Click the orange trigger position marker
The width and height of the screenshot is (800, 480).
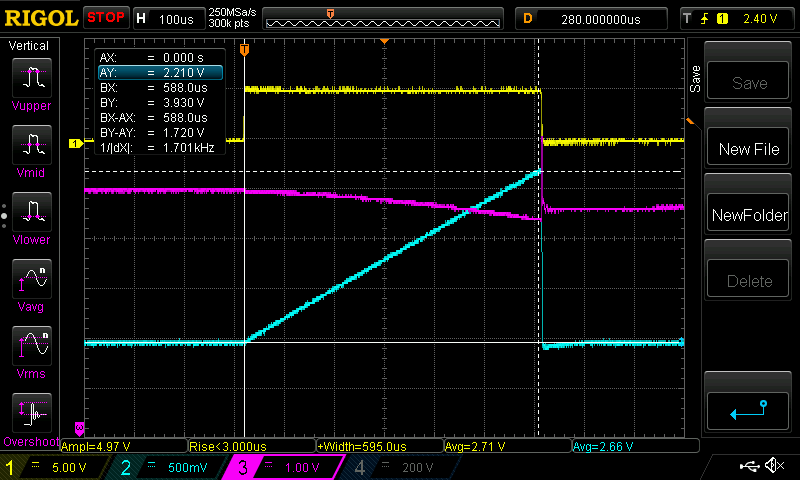click(244, 49)
